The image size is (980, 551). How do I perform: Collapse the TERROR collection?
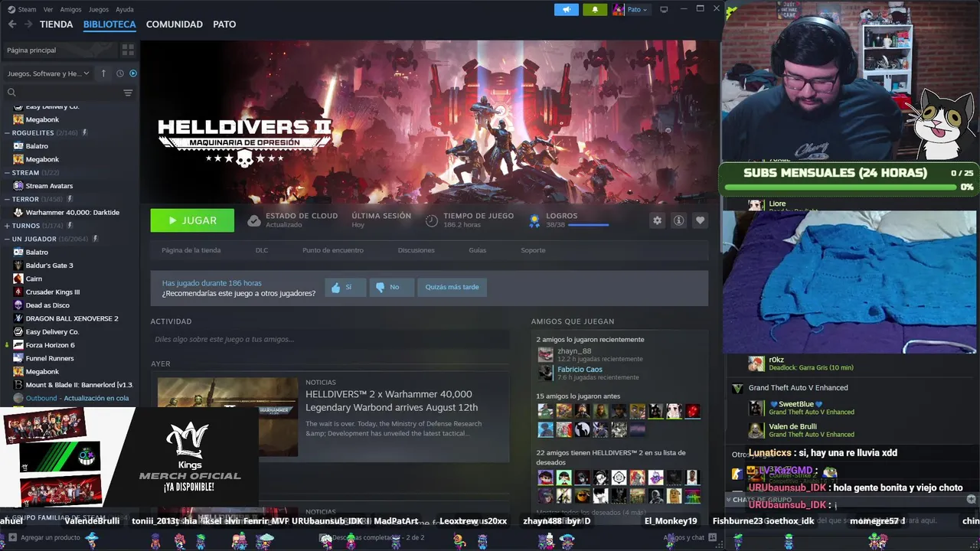coord(6,199)
